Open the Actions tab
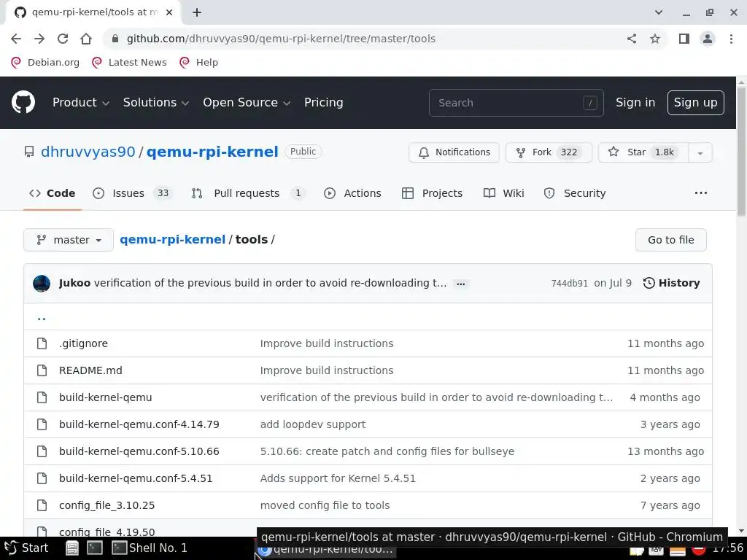This screenshot has height=560, width=747. 352,193
